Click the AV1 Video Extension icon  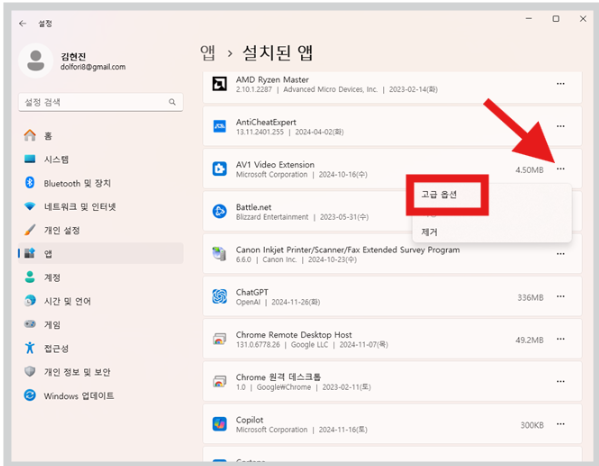219,169
